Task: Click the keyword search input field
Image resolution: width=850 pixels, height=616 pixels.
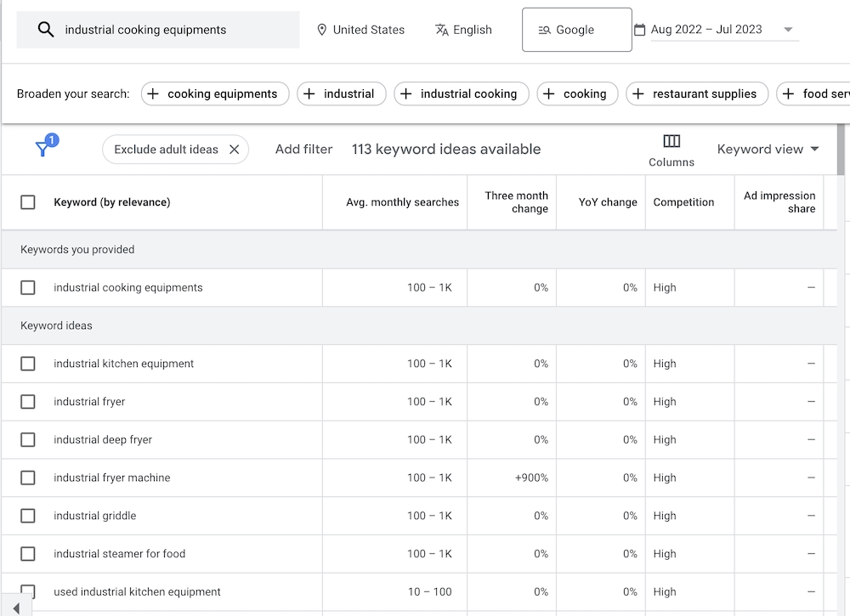Action: [x=158, y=30]
